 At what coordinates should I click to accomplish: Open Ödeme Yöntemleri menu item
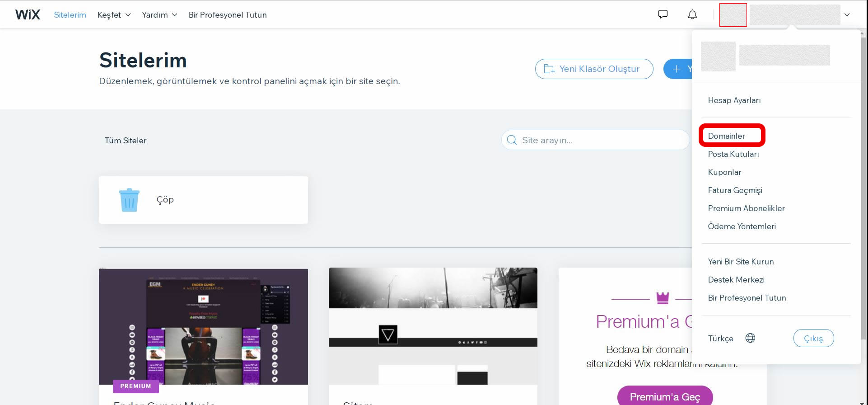tap(742, 226)
